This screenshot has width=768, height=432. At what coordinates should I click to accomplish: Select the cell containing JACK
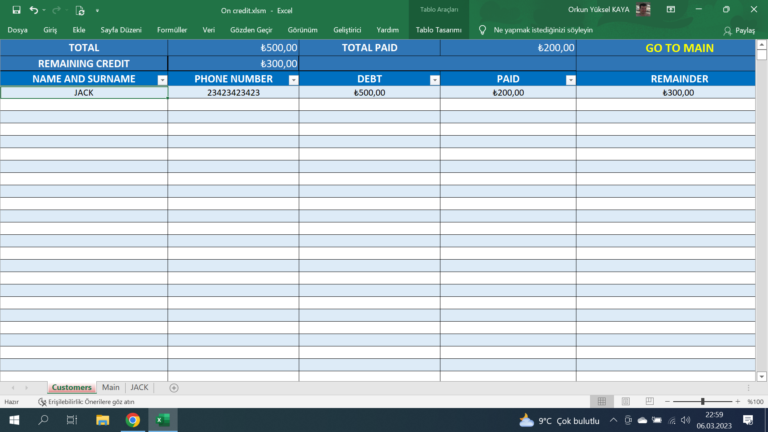click(84, 92)
